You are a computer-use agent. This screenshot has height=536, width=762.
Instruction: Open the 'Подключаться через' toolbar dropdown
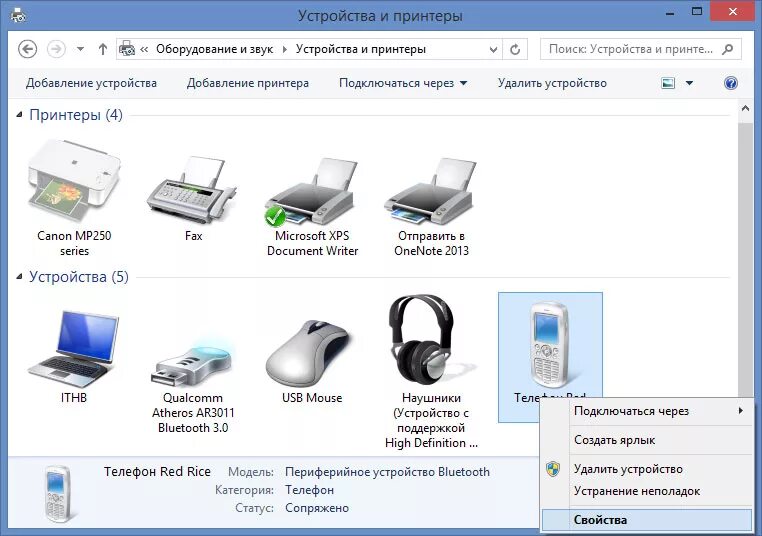pyautogui.click(x=403, y=83)
